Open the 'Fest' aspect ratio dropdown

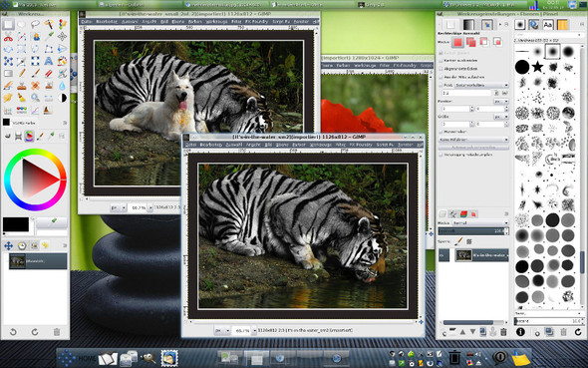click(481, 85)
